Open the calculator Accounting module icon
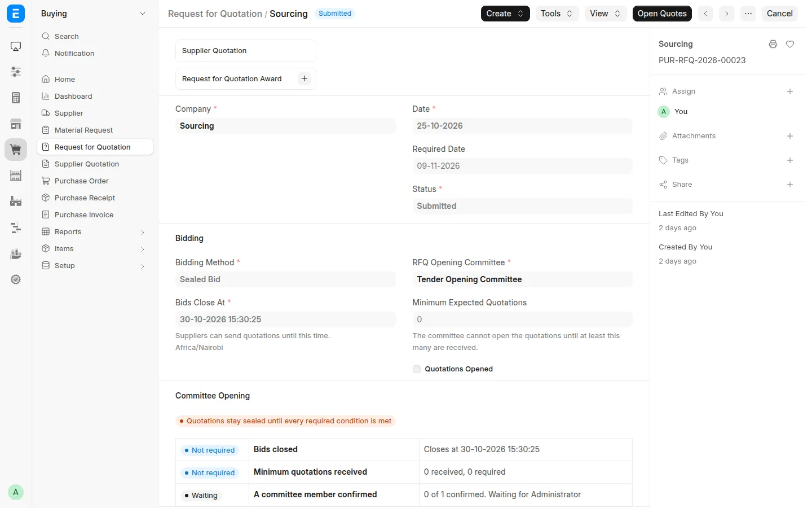Screen dimensions: 812x508 coord(16,98)
